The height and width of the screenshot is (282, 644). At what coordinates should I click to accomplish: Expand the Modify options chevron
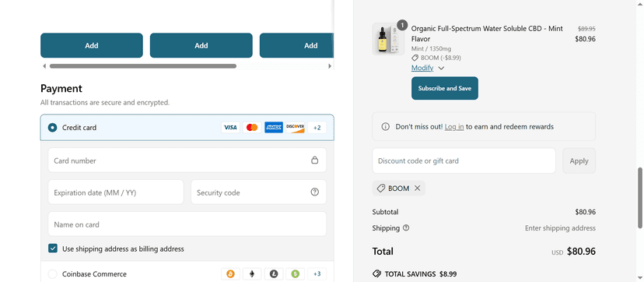tap(441, 69)
